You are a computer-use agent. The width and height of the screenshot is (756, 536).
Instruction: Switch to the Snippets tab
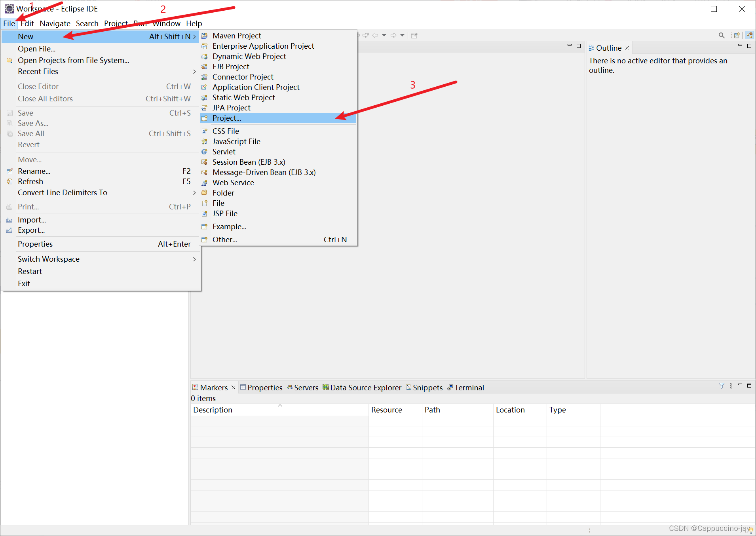(x=424, y=388)
